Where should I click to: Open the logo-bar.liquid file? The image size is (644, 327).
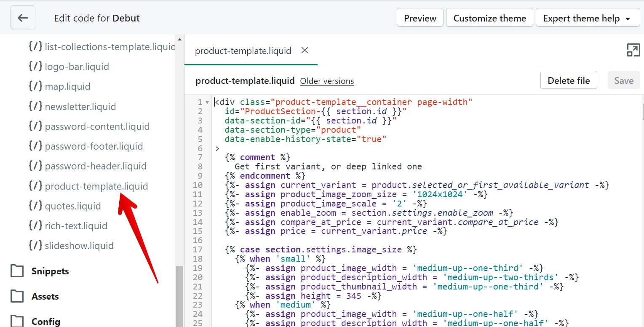[77, 67]
